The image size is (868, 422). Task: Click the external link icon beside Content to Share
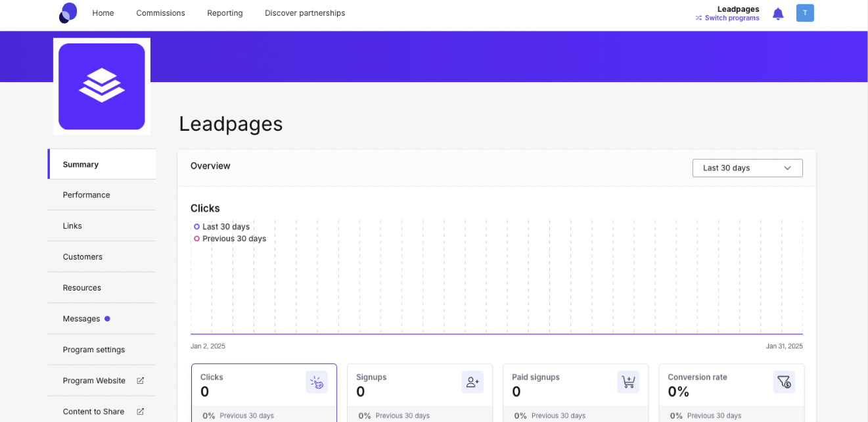[140, 411]
